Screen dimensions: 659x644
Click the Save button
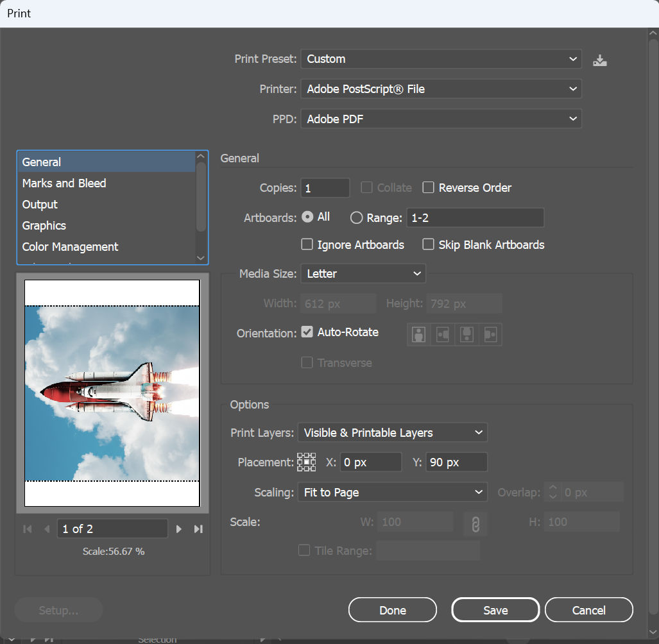pos(495,610)
